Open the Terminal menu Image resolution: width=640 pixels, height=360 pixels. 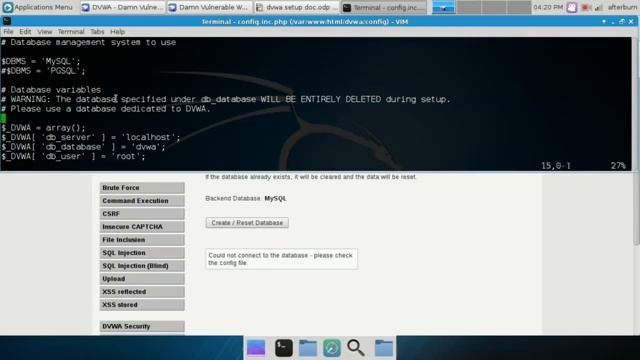(71, 31)
